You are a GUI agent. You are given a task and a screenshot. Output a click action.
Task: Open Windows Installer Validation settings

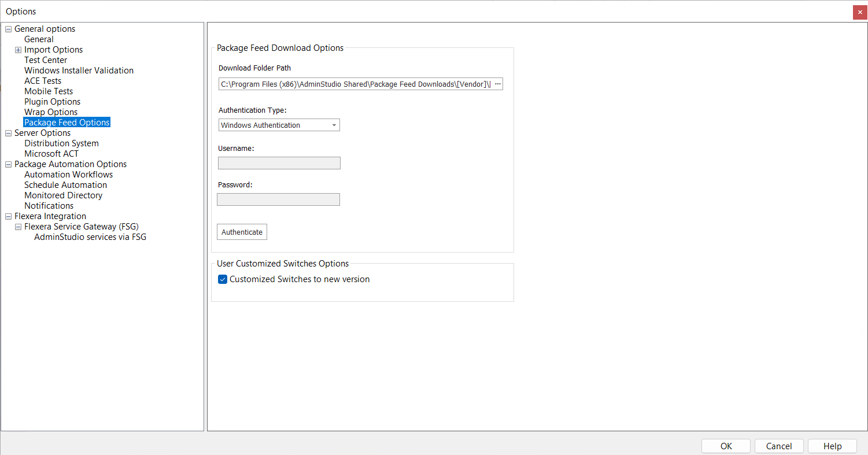click(79, 70)
